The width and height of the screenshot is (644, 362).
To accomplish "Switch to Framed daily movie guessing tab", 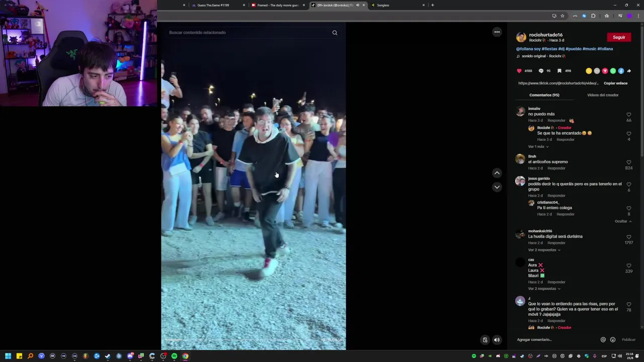I will point(277,5).
